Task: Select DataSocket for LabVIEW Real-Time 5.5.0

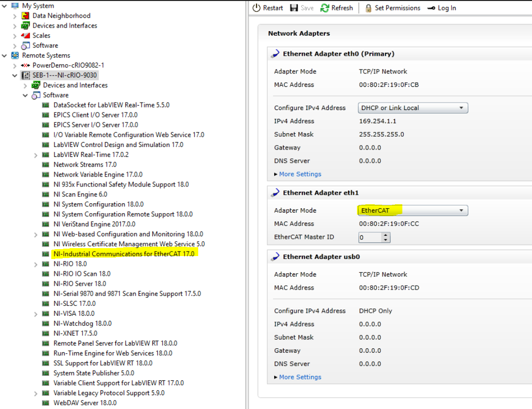Action: 111,105
